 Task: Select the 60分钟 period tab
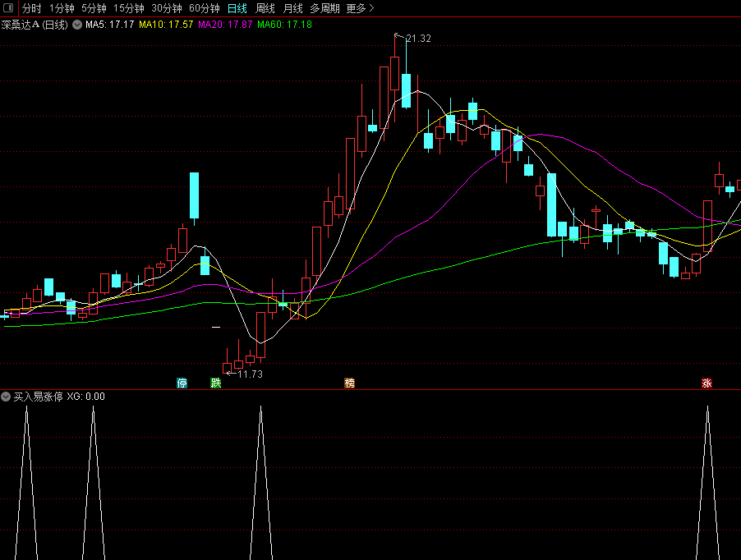205,8
